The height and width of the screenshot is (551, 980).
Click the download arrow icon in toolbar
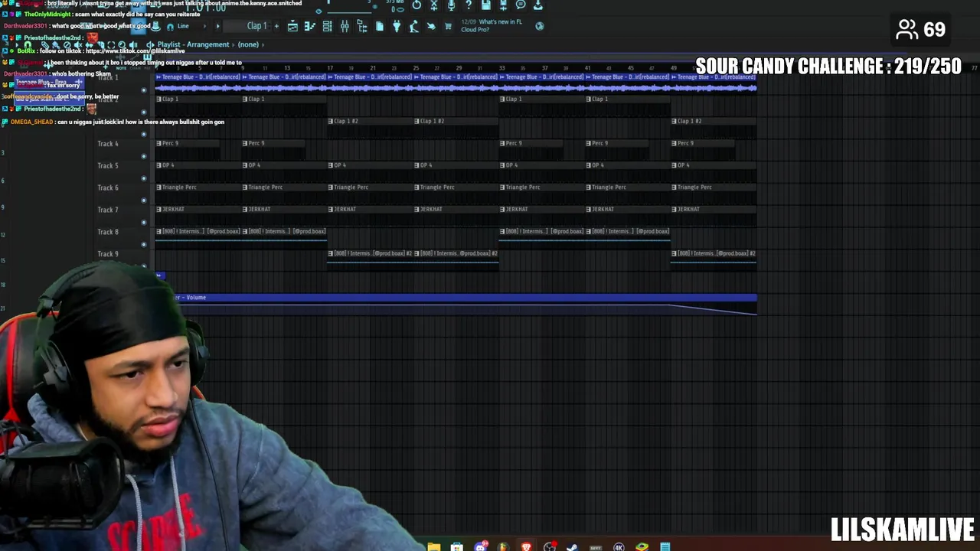(537, 5)
